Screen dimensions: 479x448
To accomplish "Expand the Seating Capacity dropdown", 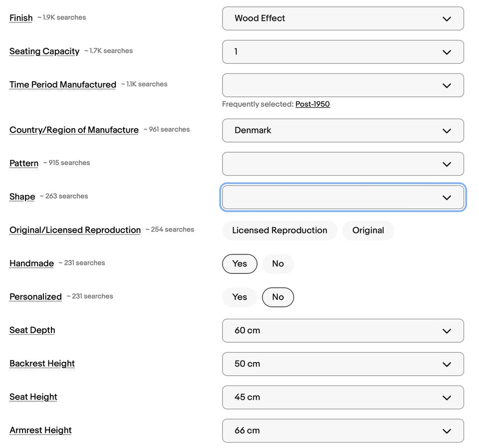I will [343, 52].
